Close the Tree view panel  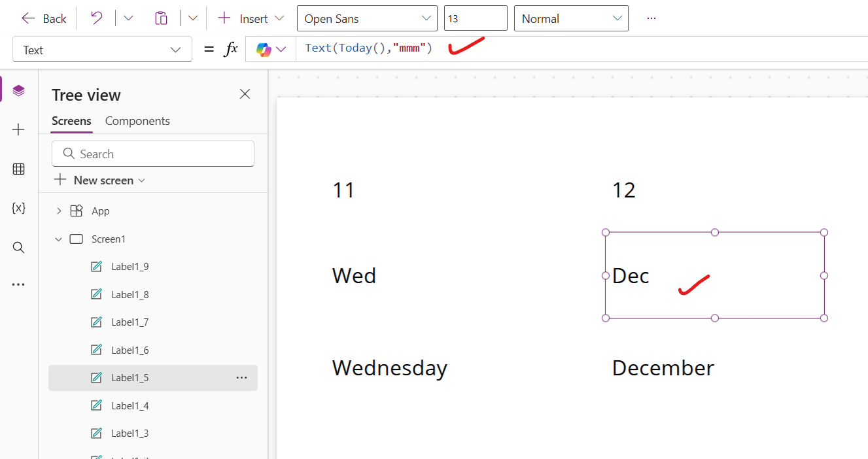(245, 94)
